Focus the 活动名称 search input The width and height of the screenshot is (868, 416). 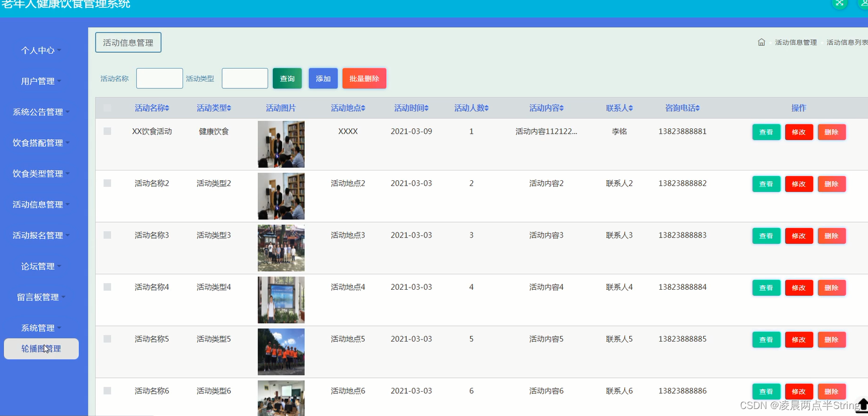[159, 78]
